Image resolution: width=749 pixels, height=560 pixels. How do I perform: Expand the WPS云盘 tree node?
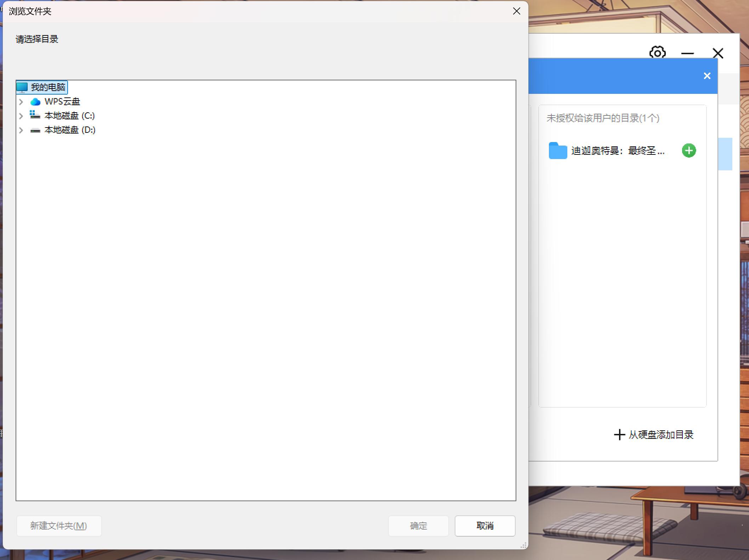point(21,102)
